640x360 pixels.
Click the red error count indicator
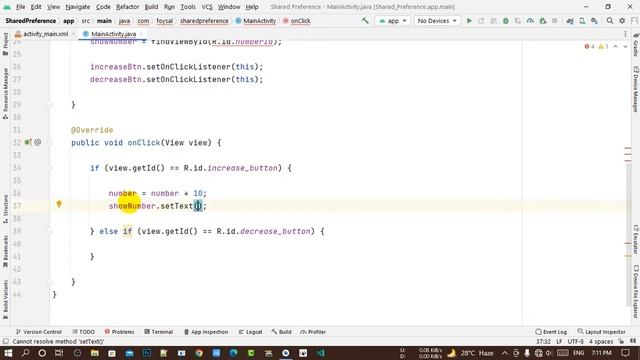coord(589,47)
